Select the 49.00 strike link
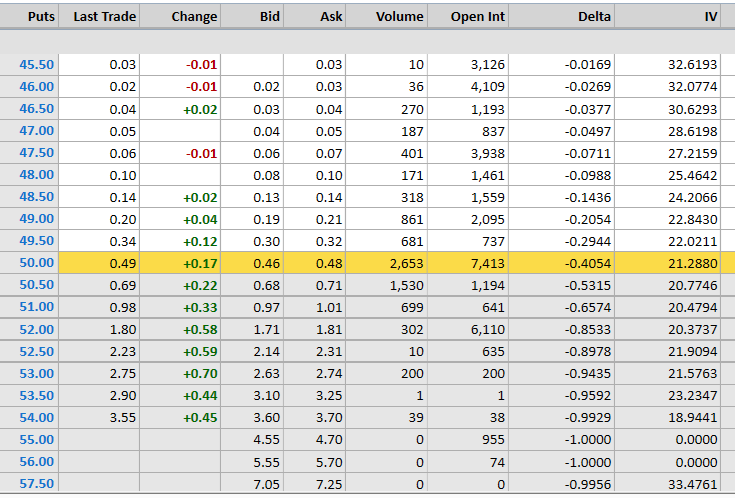Viewport: 735px width, 498px height. click(x=37, y=219)
